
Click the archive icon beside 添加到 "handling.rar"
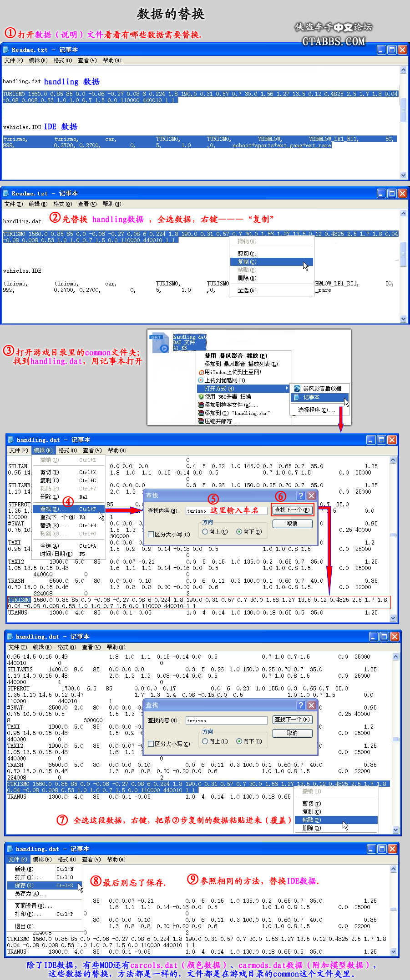(201, 413)
